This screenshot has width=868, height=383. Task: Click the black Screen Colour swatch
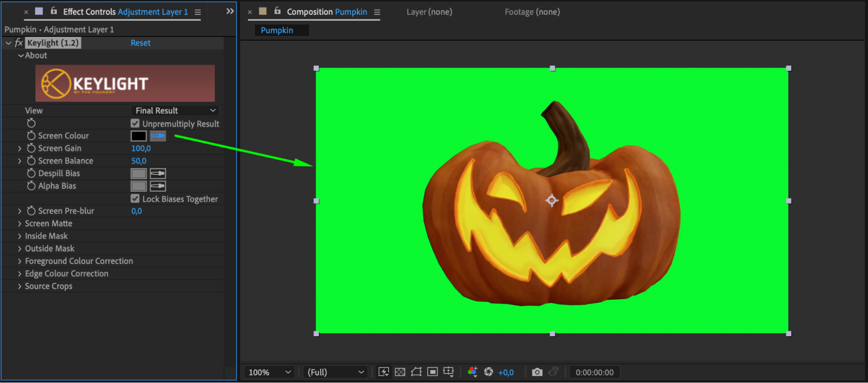(139, 136)
